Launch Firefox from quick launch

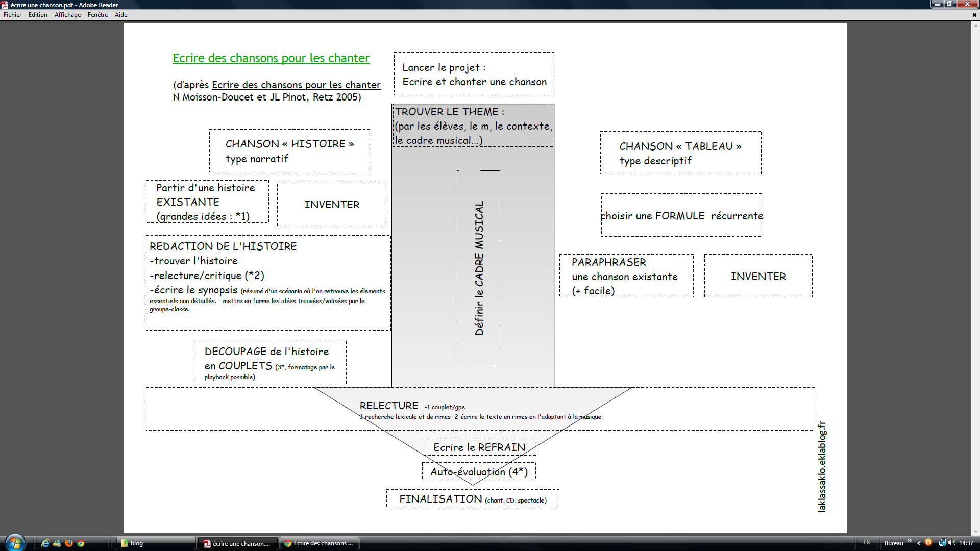pos(69,543)
